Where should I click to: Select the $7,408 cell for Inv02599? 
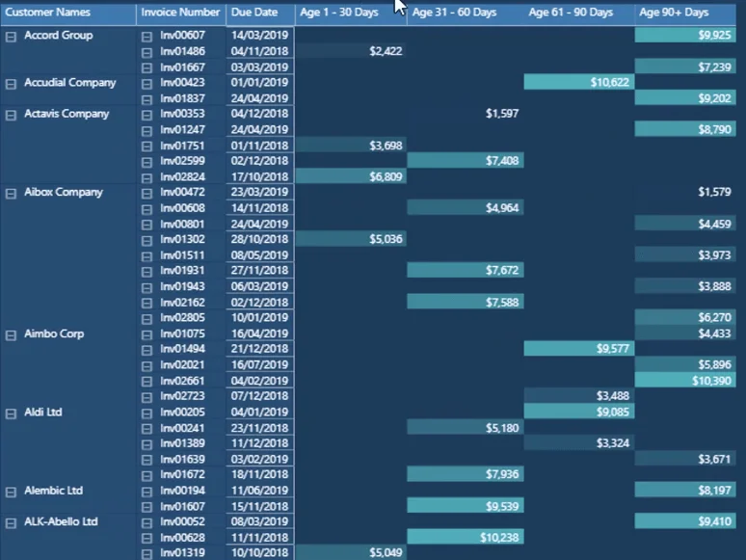[466, 160]
